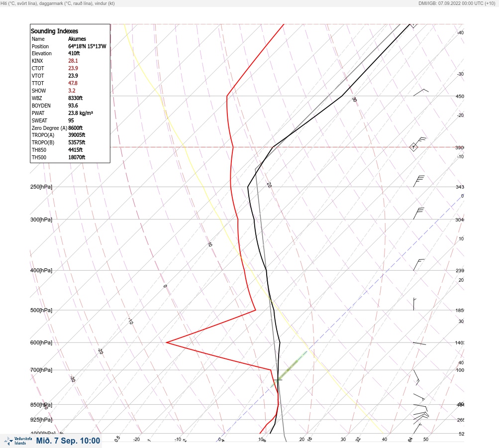Click the TROPO(B) value 53575ft

[77, 142]
